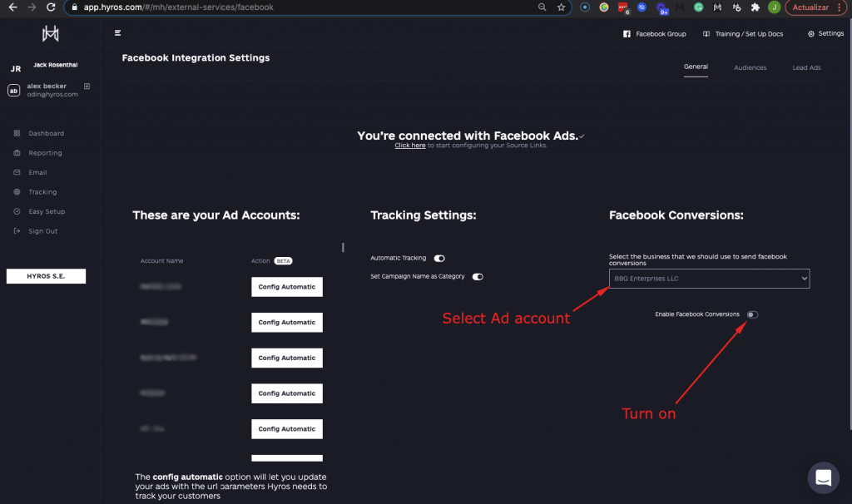Image resolution: width=852 pixels, height=504 pixels.
Task: Click the browser forward arrow
Action: [32, 7]
